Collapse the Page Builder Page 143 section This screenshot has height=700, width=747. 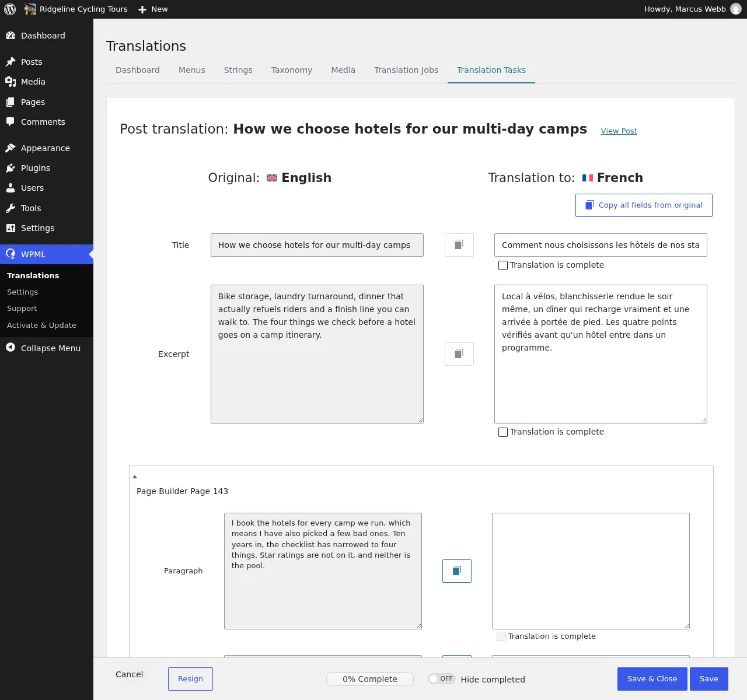coord(135,477)
